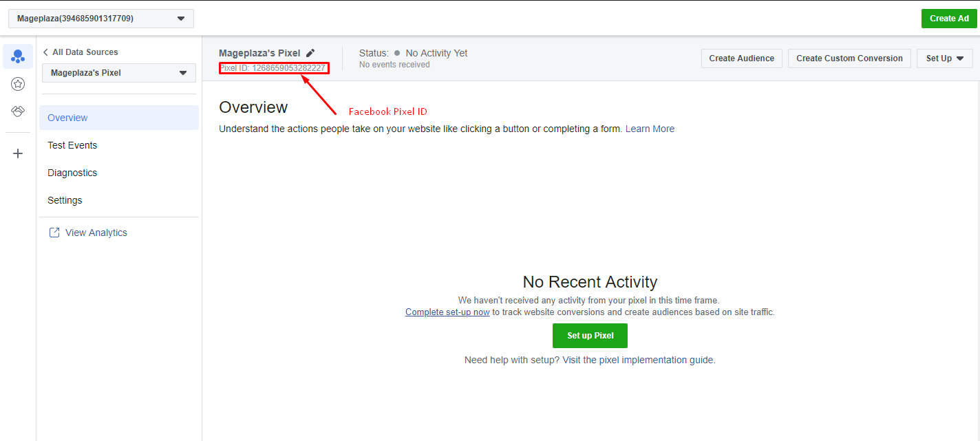Go back using All Data Sources chevron
This screenshot has width=980, height=441.
[46, 52]
